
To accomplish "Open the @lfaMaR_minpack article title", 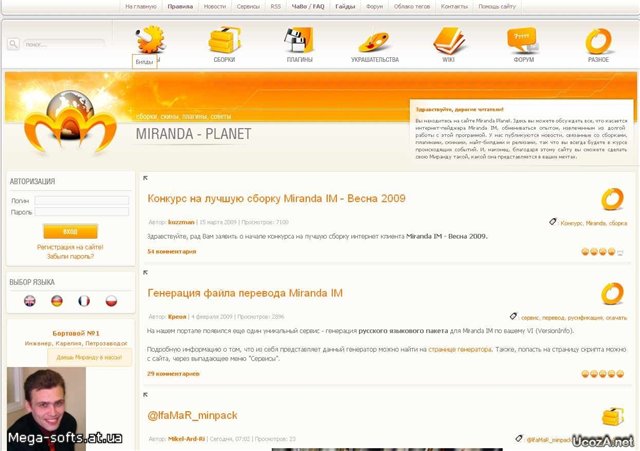I will (192, 415).
